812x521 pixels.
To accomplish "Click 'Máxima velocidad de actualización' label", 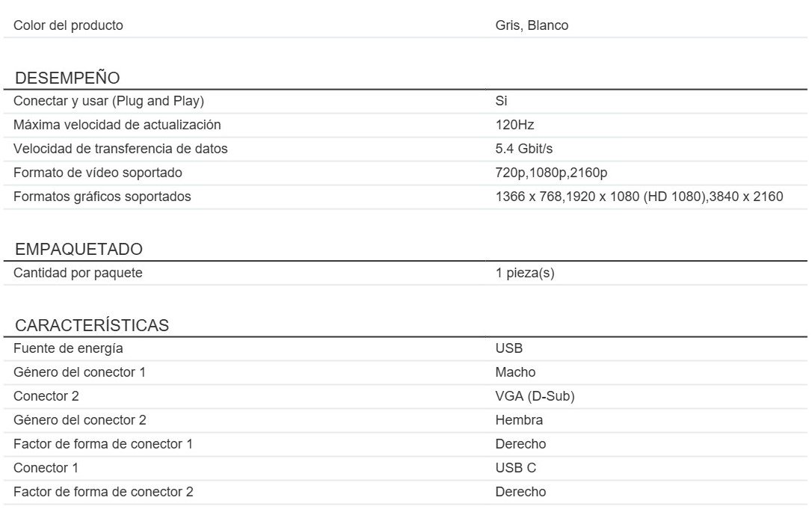I will pos(117,125).
